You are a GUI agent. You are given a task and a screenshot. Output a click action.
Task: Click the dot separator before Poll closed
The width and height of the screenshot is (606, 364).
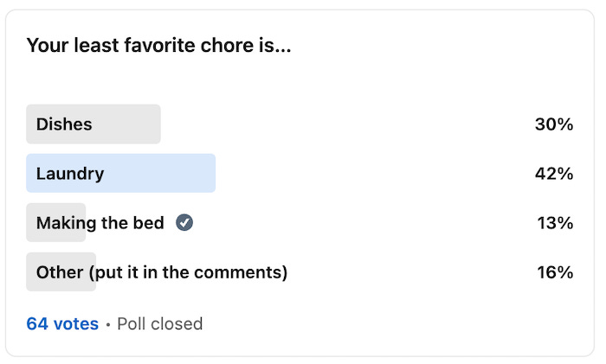point(108,325)
